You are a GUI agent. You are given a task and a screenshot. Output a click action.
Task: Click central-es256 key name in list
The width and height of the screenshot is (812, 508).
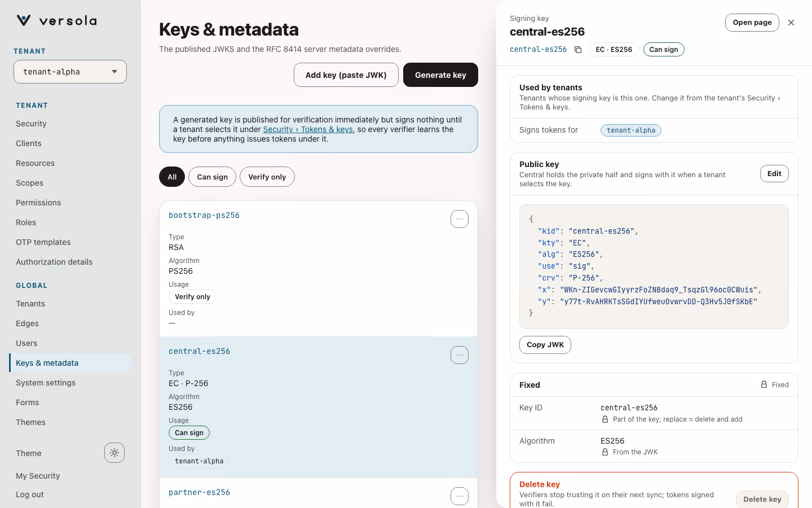(x=199, y=351)
